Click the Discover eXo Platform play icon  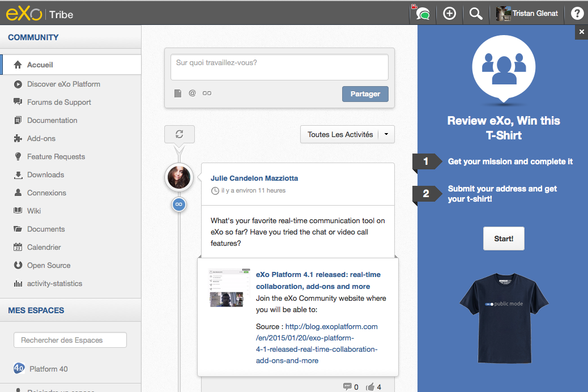18,84
